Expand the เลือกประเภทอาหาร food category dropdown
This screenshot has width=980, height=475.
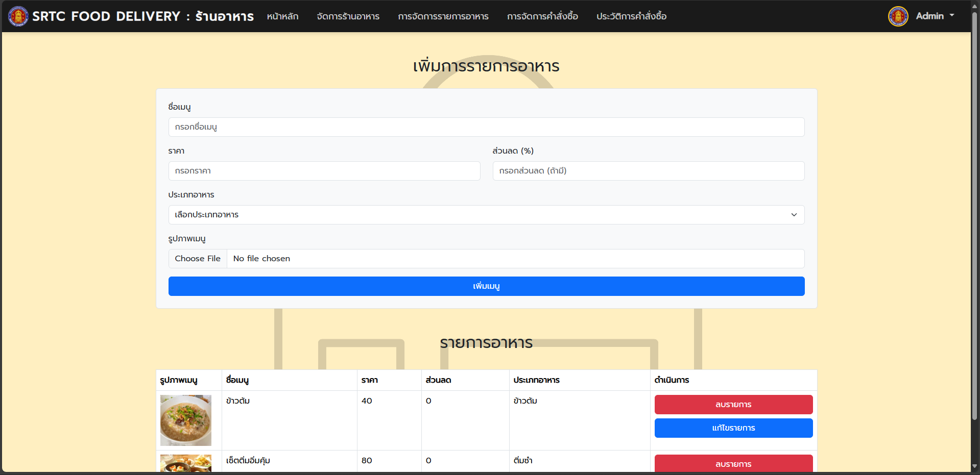(486, 215)
